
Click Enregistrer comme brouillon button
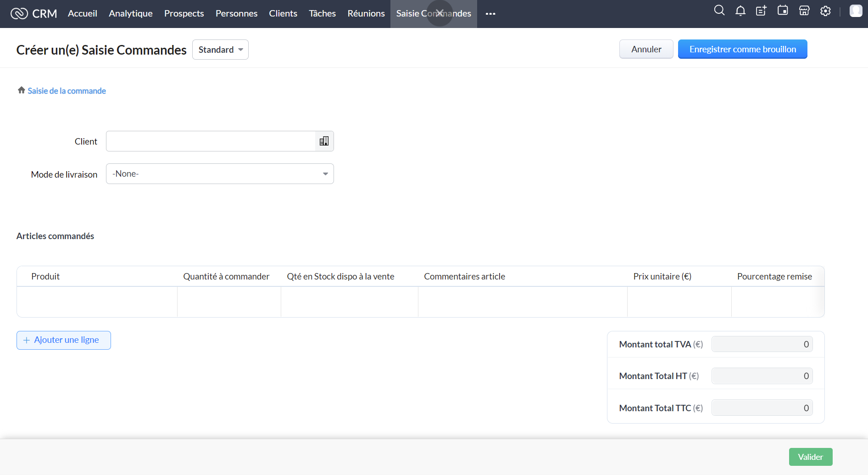[x=742, y=49]
